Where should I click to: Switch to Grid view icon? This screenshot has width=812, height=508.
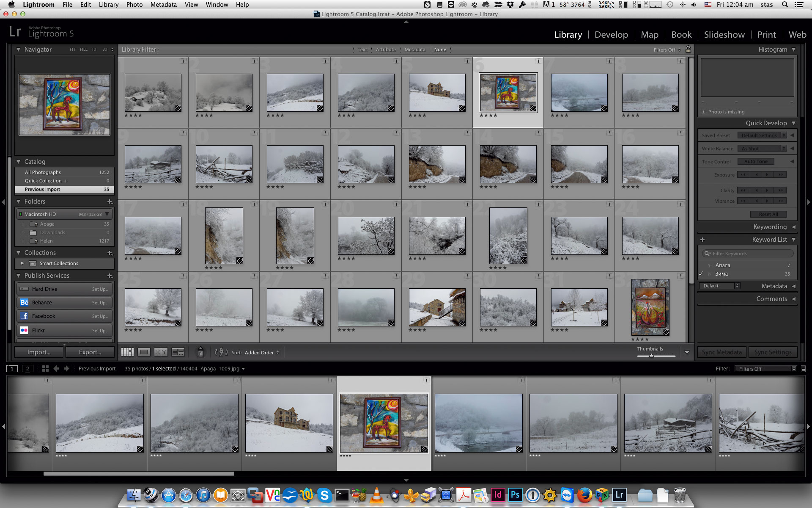(127, 352)
